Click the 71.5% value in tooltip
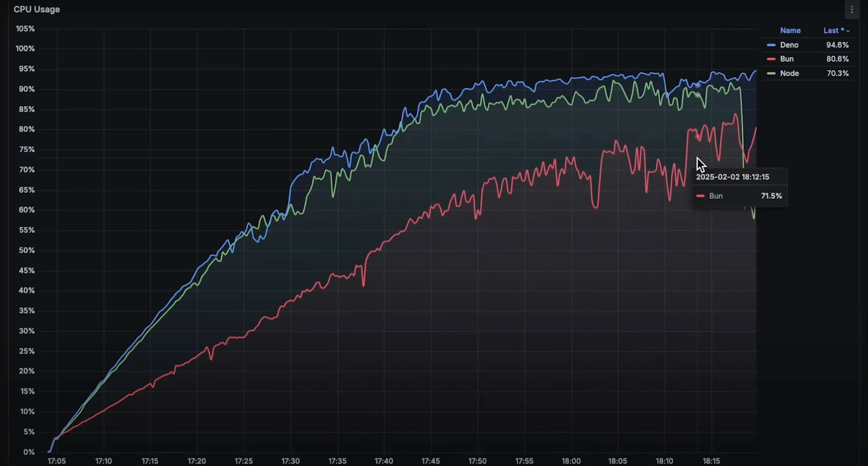868x466 pixels. (x=771, y=196)
